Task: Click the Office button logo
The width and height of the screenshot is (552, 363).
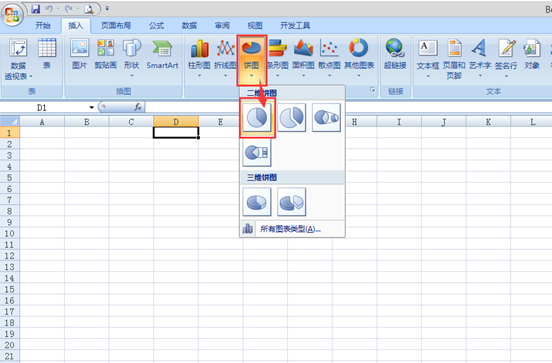Action: [x=12, y=15]
